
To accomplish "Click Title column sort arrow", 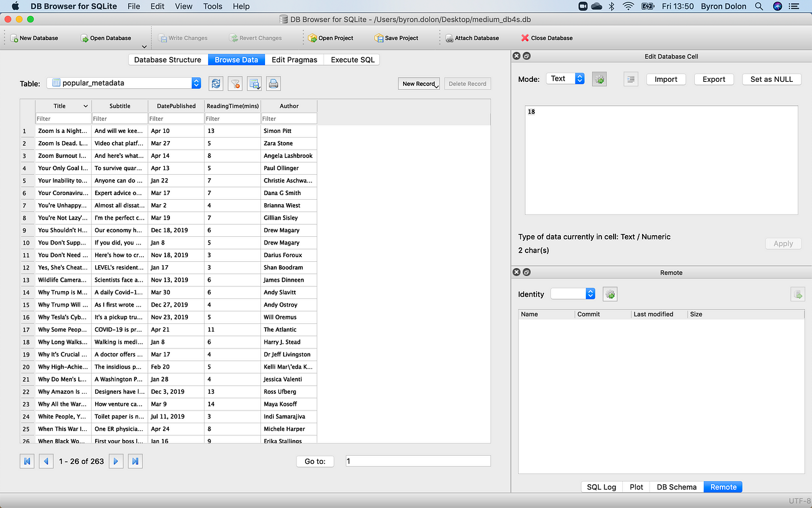I will click(x=86, y=106).
